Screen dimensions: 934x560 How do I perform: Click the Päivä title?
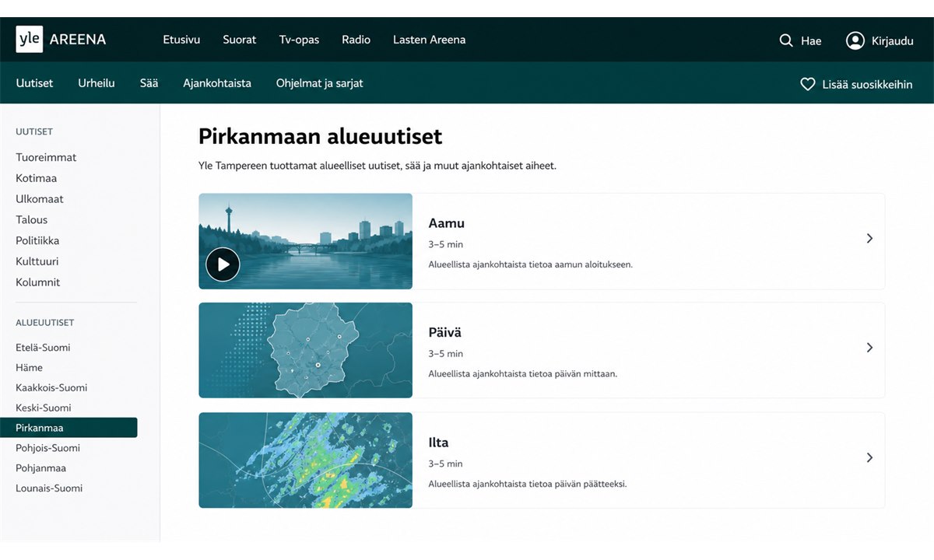444,333
